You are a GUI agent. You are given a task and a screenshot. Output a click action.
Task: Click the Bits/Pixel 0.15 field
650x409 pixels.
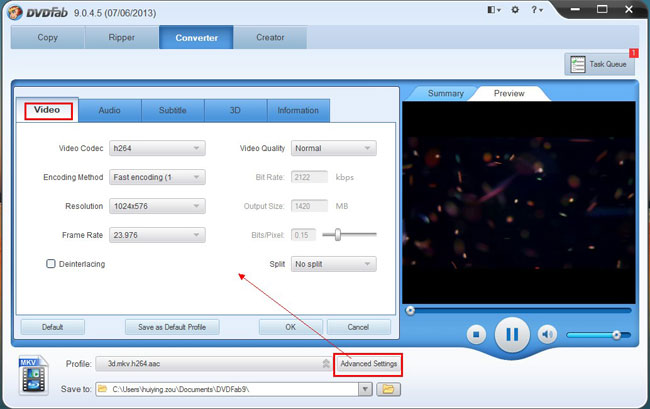(x=303, y=235)
